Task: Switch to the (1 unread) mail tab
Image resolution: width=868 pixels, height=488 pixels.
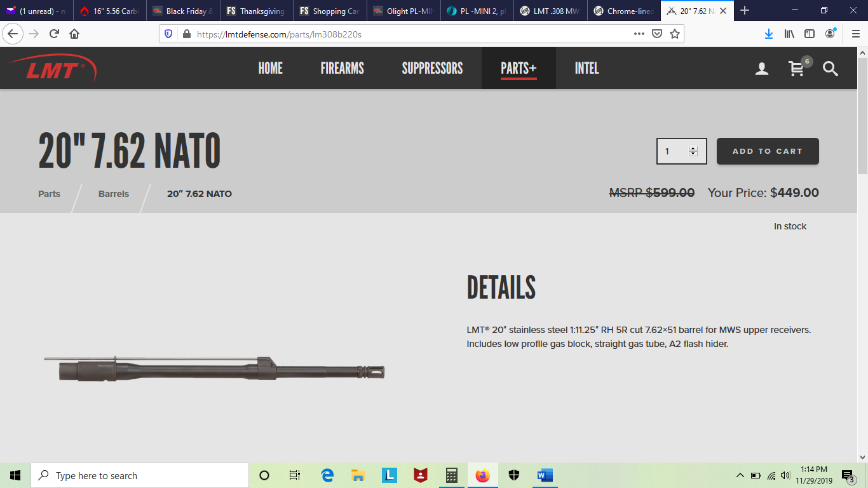Action: point(36,11)
